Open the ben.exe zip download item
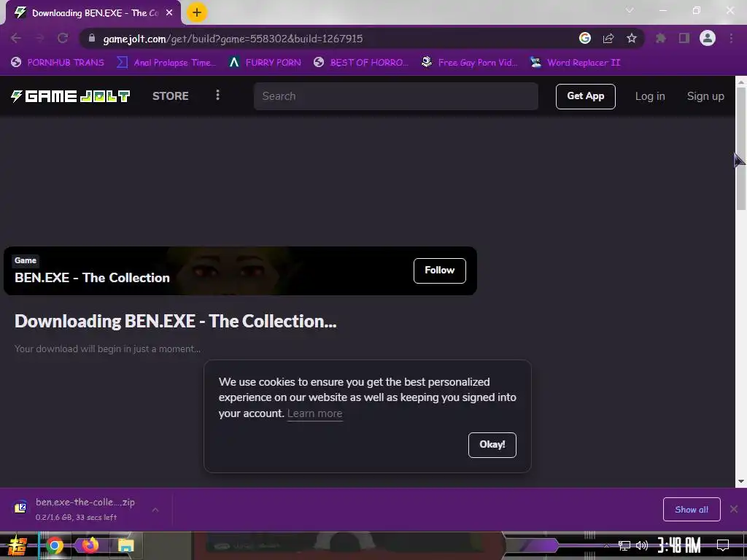The height and width of the screenshot is (560, 747). coord(85,509)
